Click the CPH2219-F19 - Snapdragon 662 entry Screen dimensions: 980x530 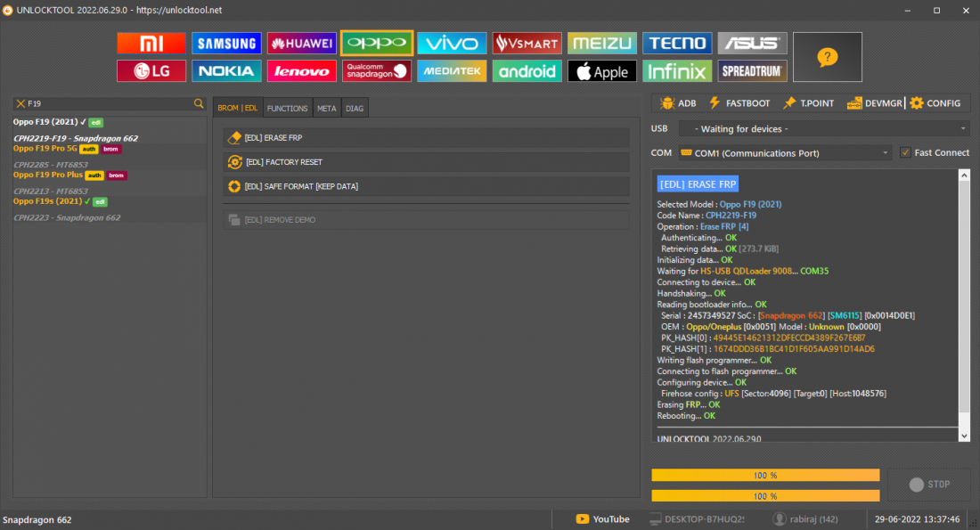pos(76,138)
